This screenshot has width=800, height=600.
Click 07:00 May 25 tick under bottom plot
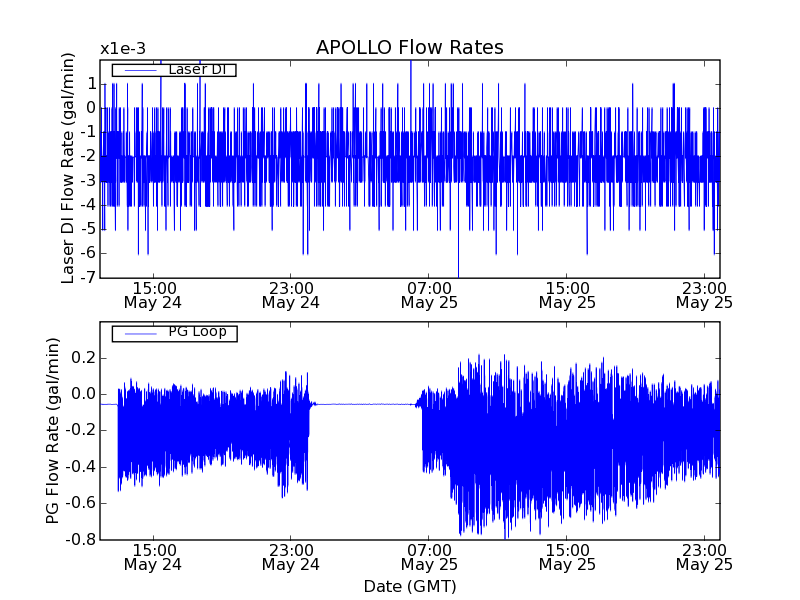(429, 556)
